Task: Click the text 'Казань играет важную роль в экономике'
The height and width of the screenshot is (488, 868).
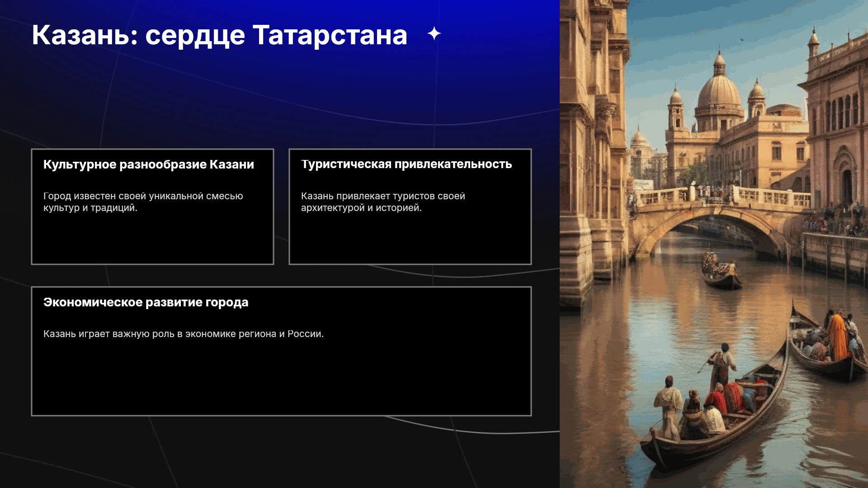Action: coord(154,334)
